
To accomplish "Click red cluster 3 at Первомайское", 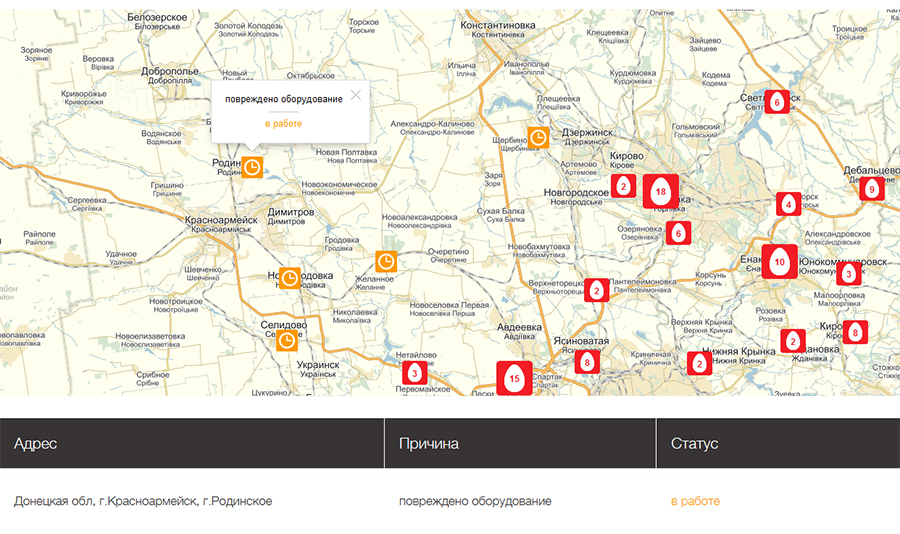I will (x=415, y=373).
